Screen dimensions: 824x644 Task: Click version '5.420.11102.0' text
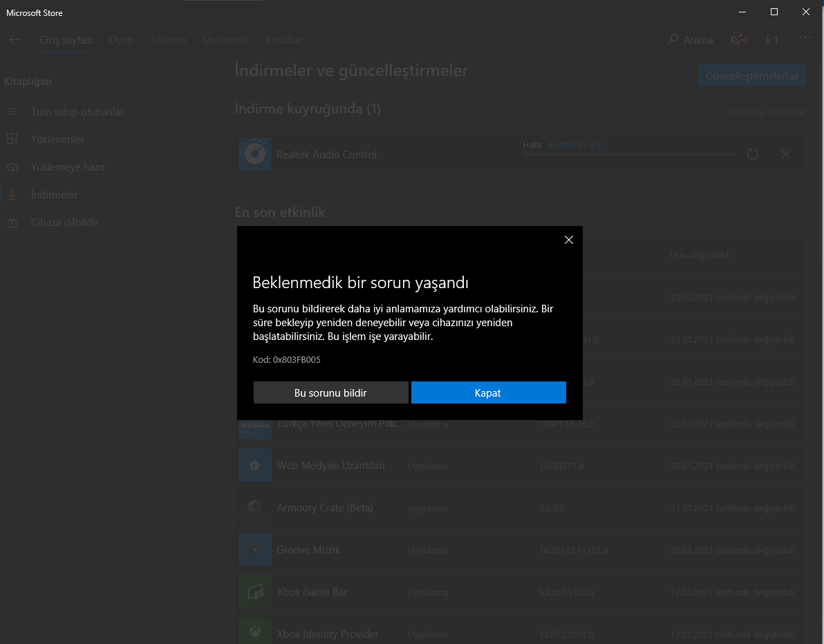pyautogui.click(x=566, y=593)
